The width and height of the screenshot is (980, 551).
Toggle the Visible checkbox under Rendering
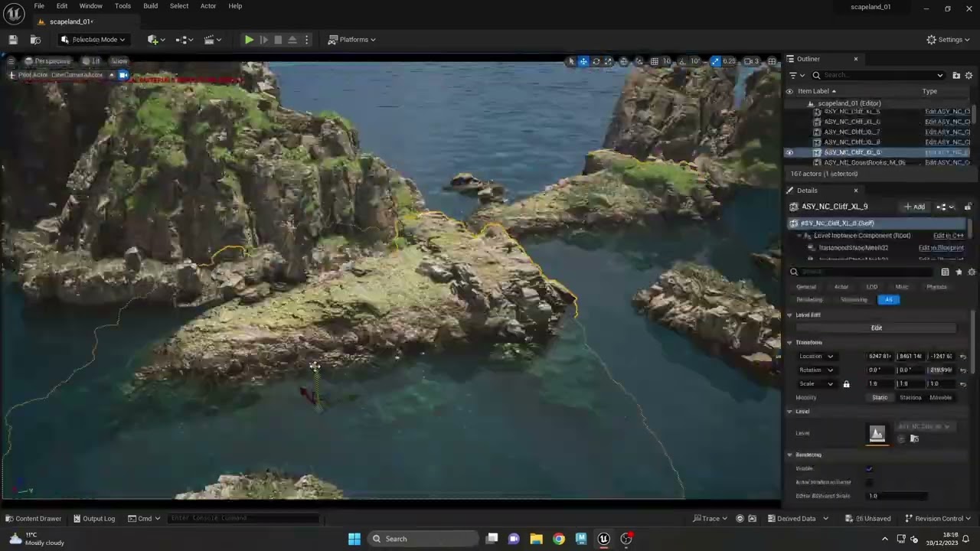point(869,468)
